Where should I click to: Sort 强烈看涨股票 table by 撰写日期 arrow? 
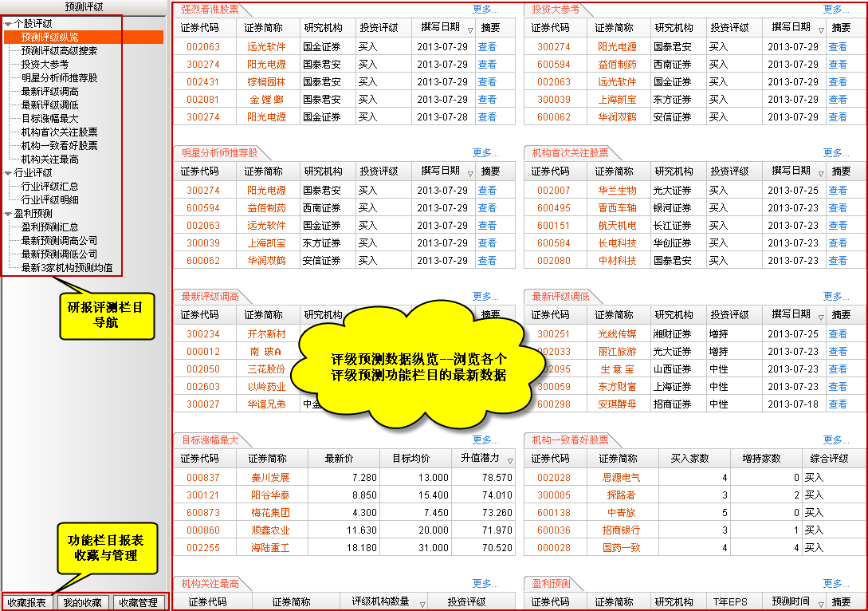coord(469,30)
